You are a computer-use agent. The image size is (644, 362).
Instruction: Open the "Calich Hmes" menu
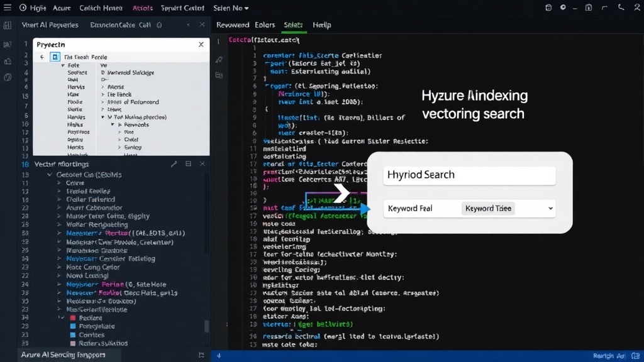pos(101,8)
